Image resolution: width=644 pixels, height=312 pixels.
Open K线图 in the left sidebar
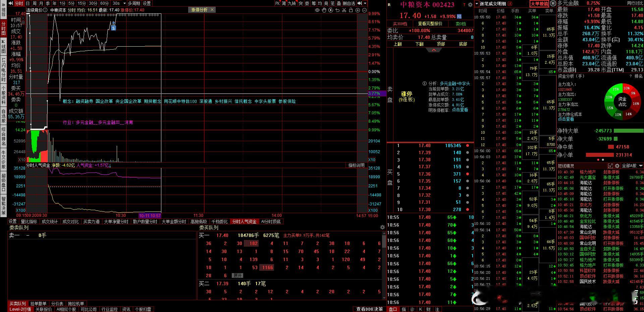[x=3, y=47]
